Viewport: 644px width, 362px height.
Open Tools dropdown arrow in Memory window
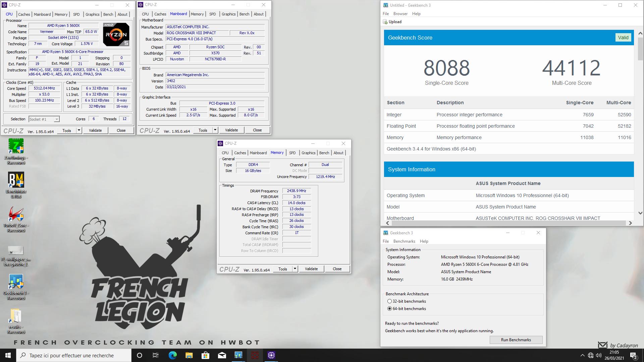[x=295, y=269]
